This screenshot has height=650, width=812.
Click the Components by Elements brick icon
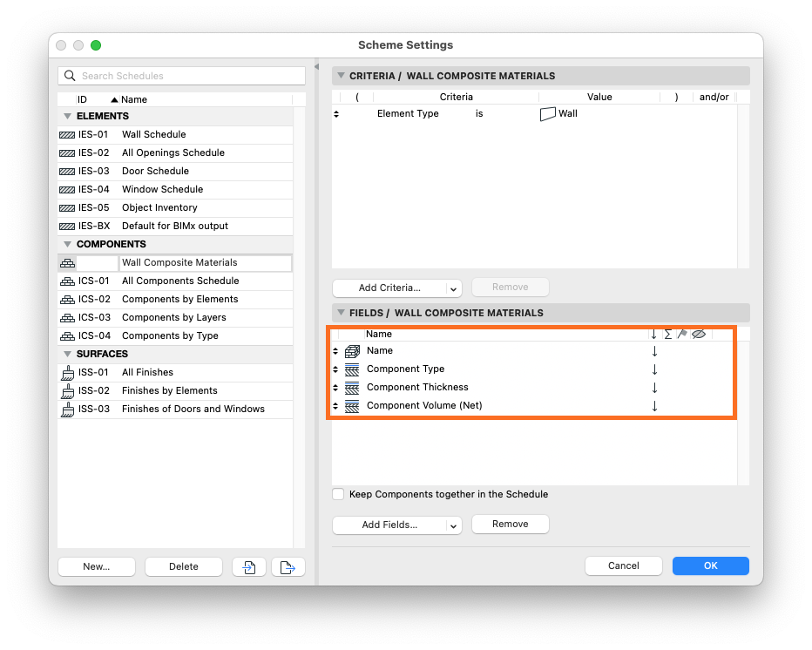tap(67, 300)
